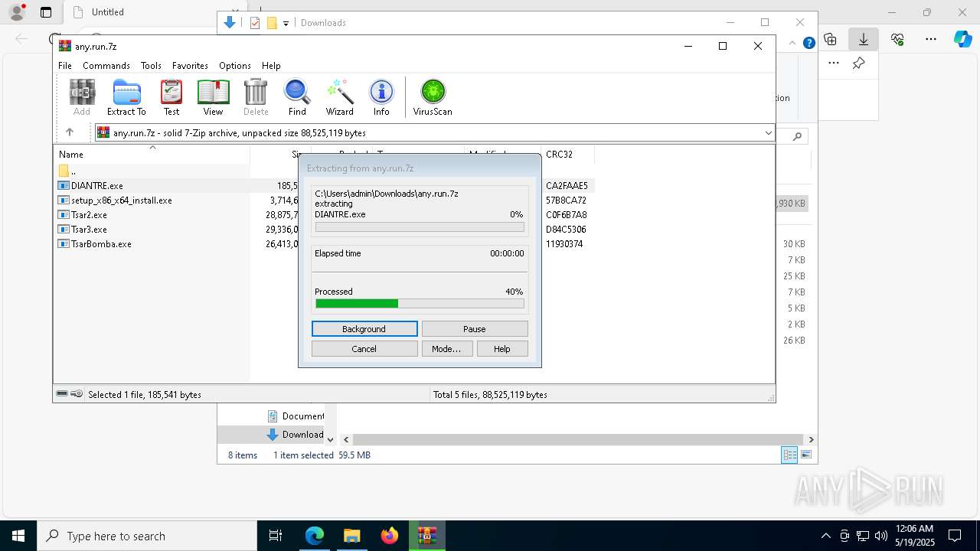980x551 pixels.
Task: Select Downloads in Explorer navigation pane
Action: point(296,434)
